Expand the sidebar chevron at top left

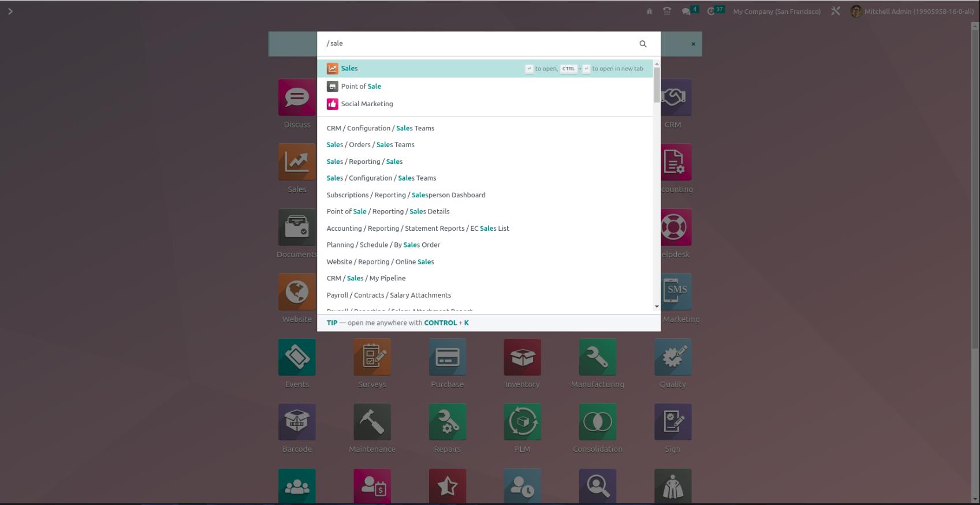[x=10, y=12]
